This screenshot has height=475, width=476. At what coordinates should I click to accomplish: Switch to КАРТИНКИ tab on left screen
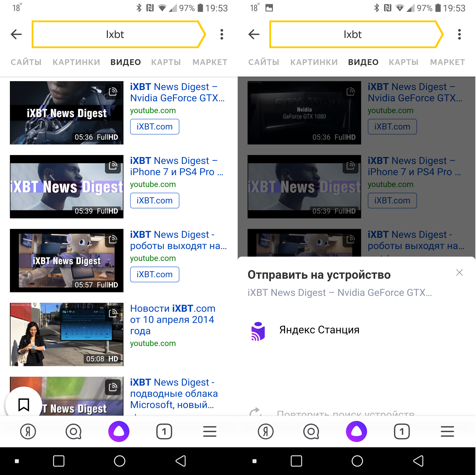(76, 62)
